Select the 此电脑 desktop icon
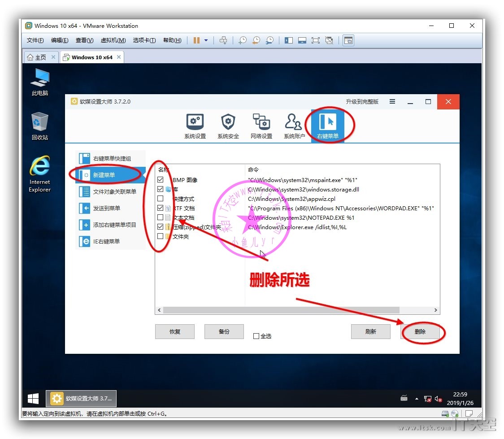Viewport: 504px width, 439px height. tap(40, 82)
